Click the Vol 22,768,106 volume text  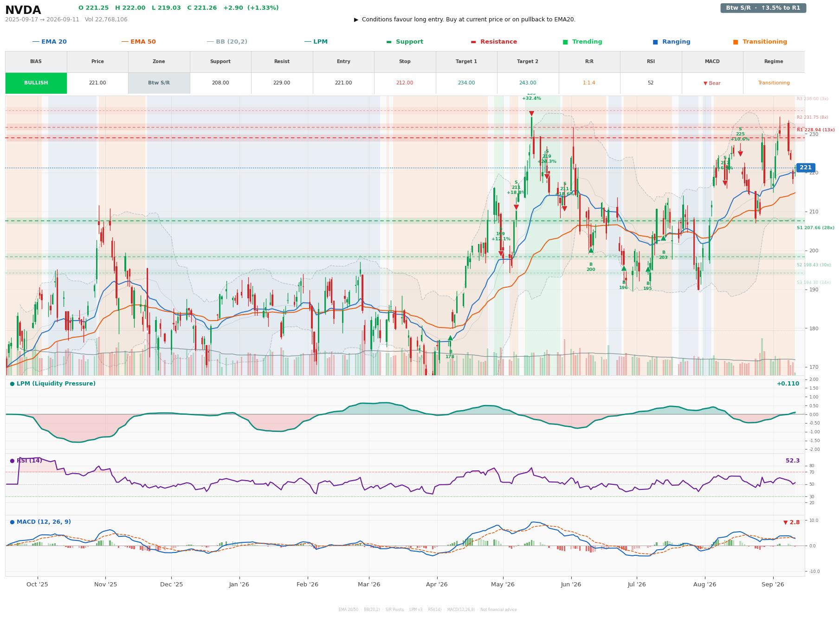click(106, 19)
